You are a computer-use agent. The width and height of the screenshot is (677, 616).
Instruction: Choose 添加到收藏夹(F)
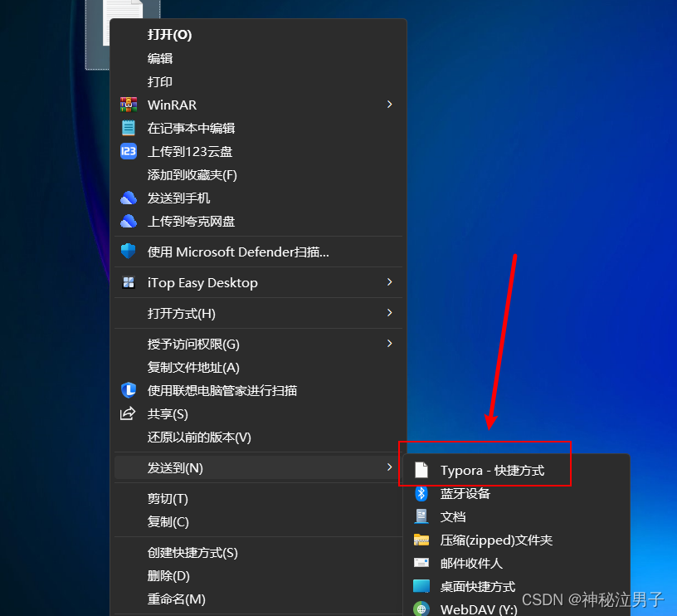pyautogui.click(x=259, y=175)
